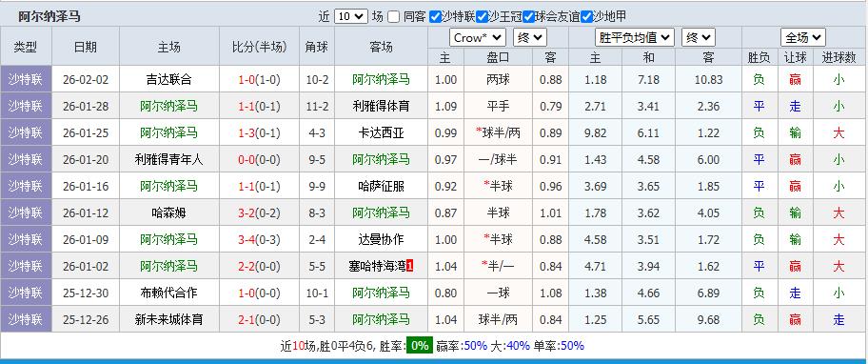Open team 吉达联合 in the 26-02-02 row
Viewport: 868px width, 364px height.
(x=168, y=80)
